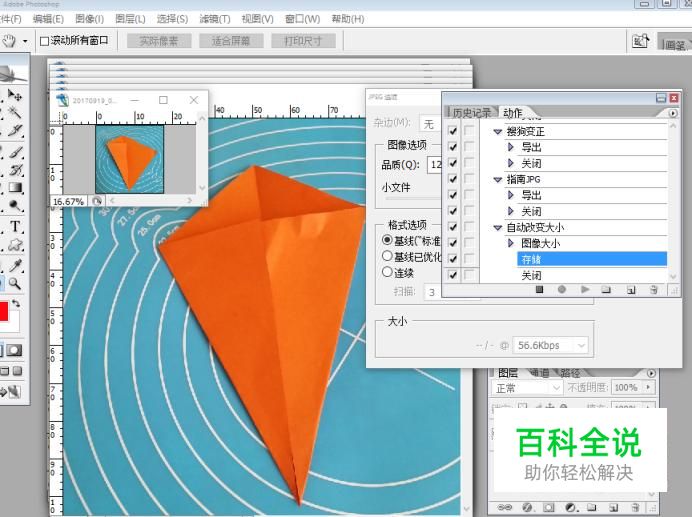The width and height of the screenshot is (692, 517).
Task: Select the Brush tool
Action: pyautogui.click(x=15, y=152)
